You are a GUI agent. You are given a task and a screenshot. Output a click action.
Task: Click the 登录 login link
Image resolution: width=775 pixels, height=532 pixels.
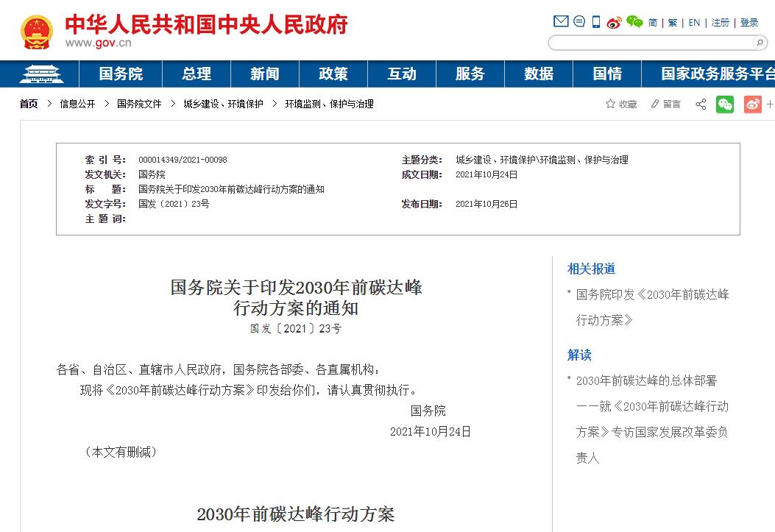(x=749, y=23)
